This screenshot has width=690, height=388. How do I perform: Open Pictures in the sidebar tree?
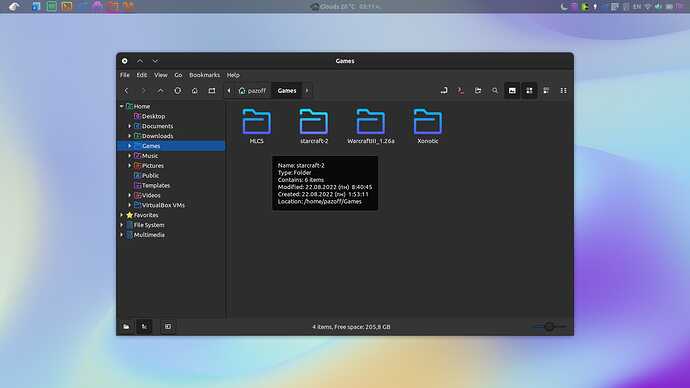pos(149,166)
